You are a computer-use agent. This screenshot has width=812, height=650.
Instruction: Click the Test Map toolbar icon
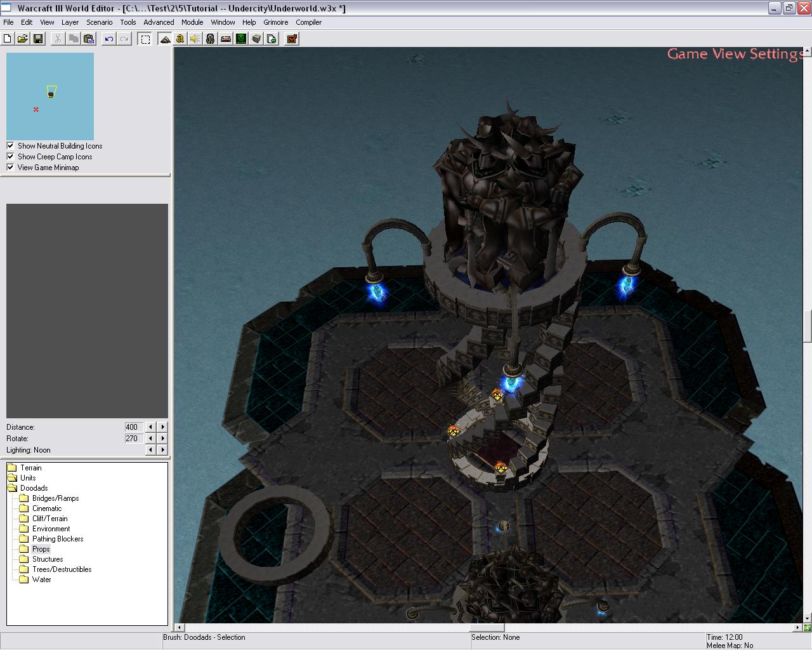pyautogui.click(x=292, y=39)
